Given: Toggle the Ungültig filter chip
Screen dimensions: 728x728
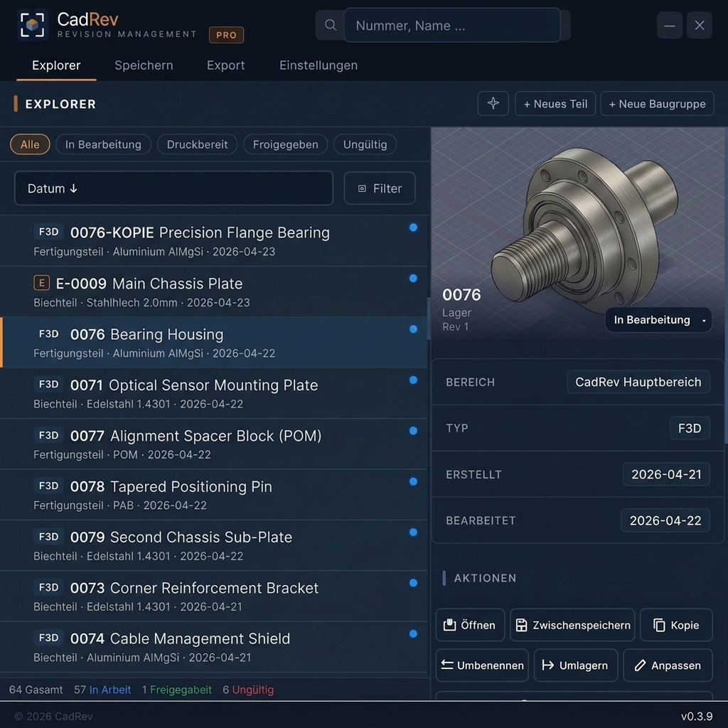Looking at the screenshot, I should click(x=365, y=144).
